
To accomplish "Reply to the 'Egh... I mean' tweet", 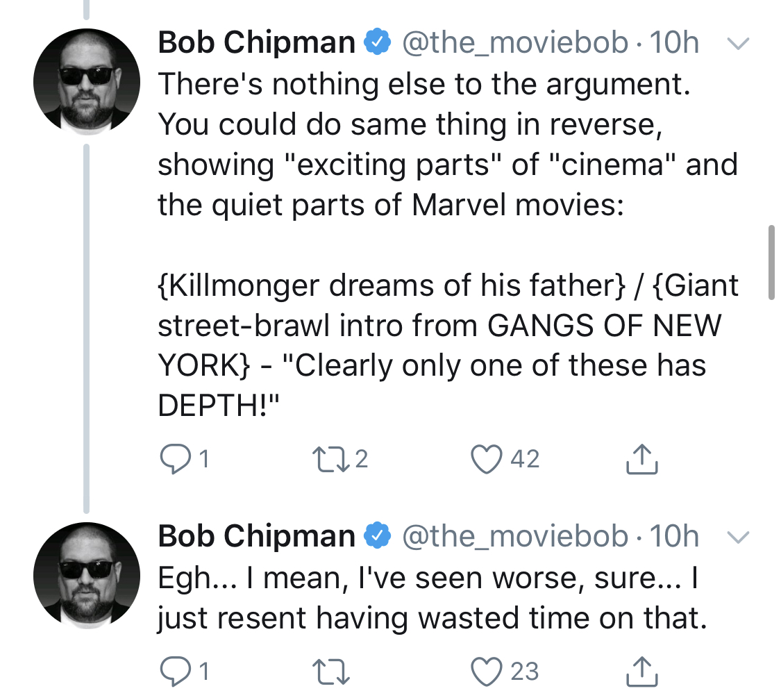I will tap(176, 672).
